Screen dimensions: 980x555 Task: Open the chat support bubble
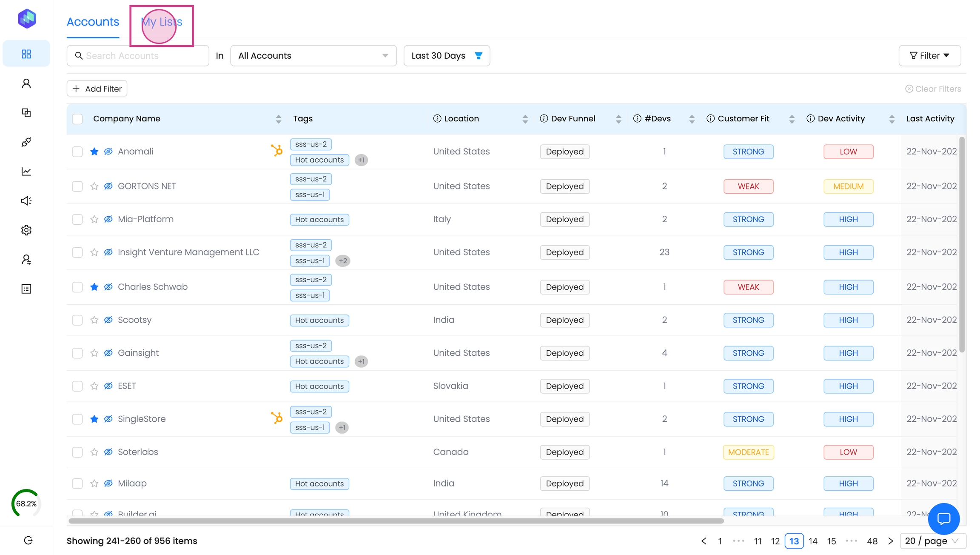click(x=943, y=518)
